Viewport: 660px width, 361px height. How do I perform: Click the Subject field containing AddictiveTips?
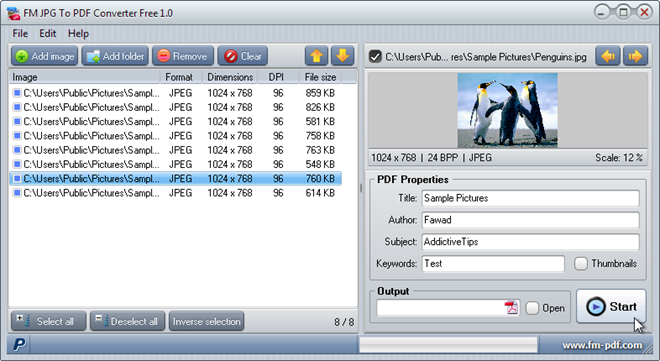click(x=530, y=242)
